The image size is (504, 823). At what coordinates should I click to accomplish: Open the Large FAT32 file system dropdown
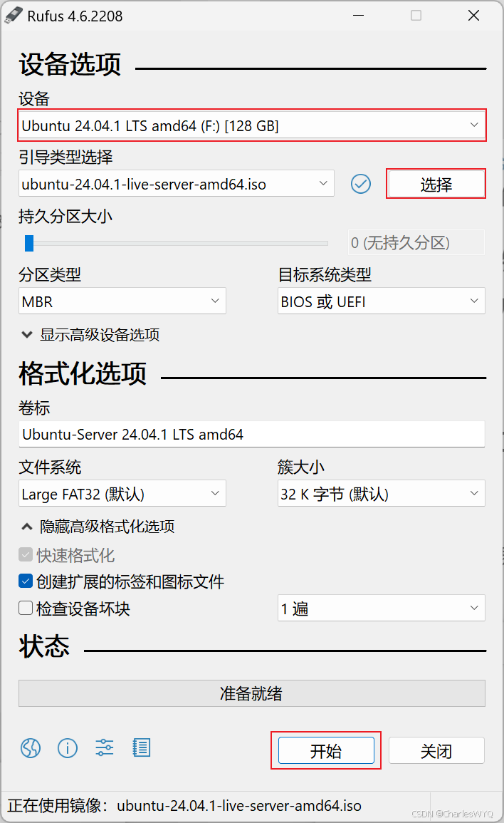[x=122, y=493]
